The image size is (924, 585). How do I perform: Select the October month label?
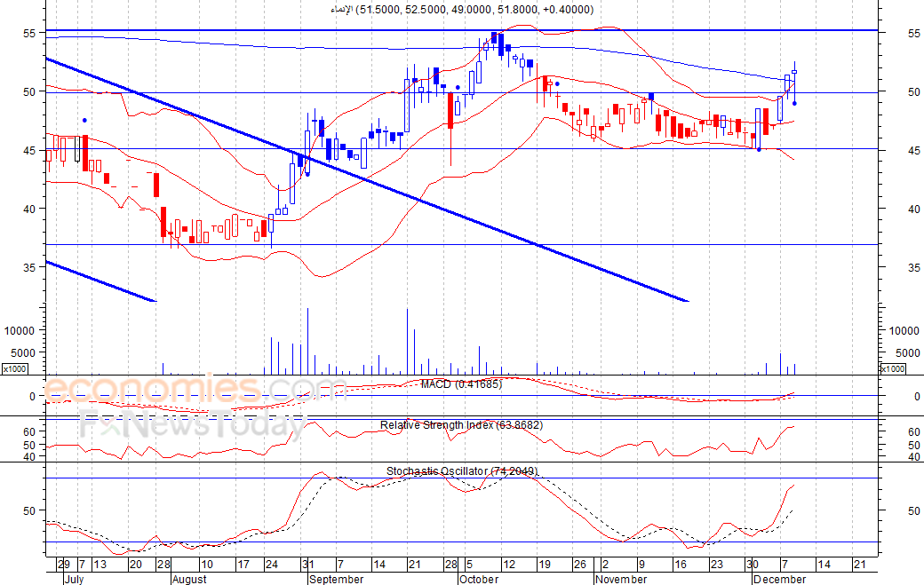point(479,579)
